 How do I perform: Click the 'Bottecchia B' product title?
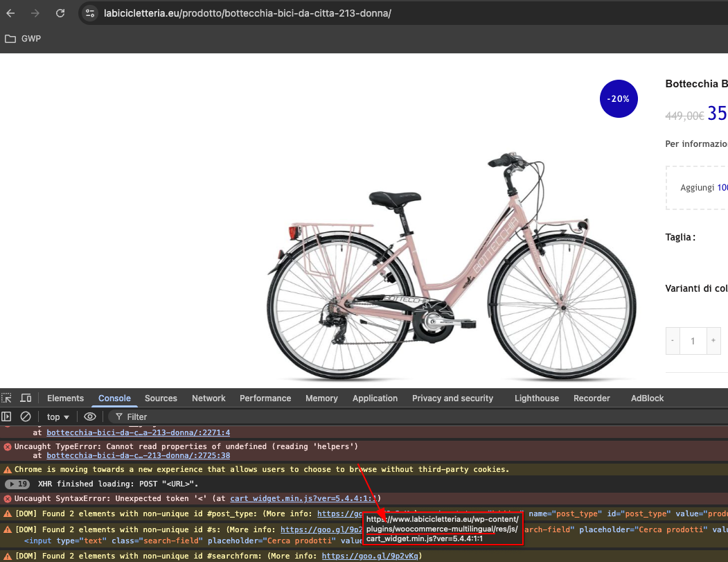coord(696,84)
